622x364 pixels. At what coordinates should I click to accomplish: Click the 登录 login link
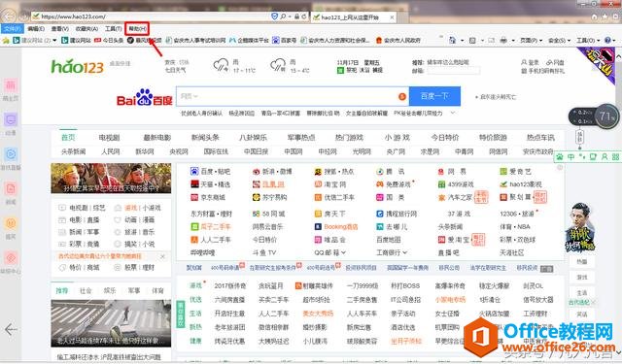click(x=531, y=62)
